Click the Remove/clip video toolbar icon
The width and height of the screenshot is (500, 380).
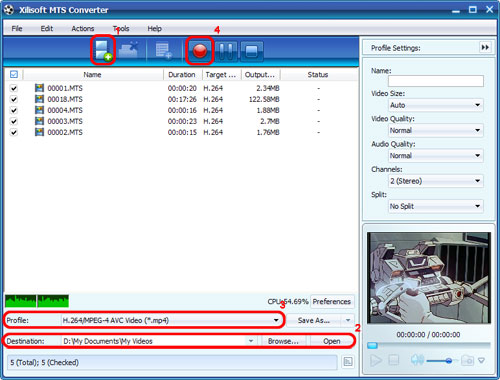(129, 50)
